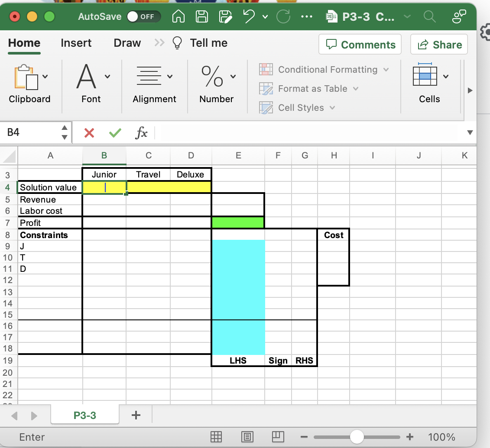Click the Alignment lines icon
490x448 pixels.
click(149, 76)
